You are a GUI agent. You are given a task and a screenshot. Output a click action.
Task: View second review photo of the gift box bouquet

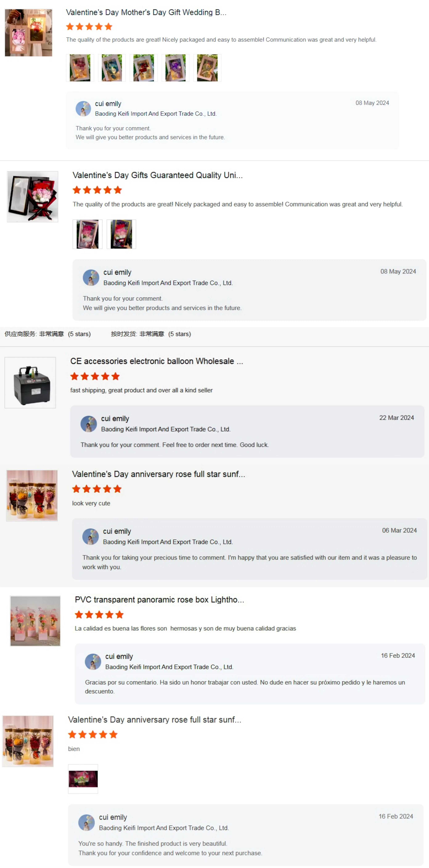[121, 234]
